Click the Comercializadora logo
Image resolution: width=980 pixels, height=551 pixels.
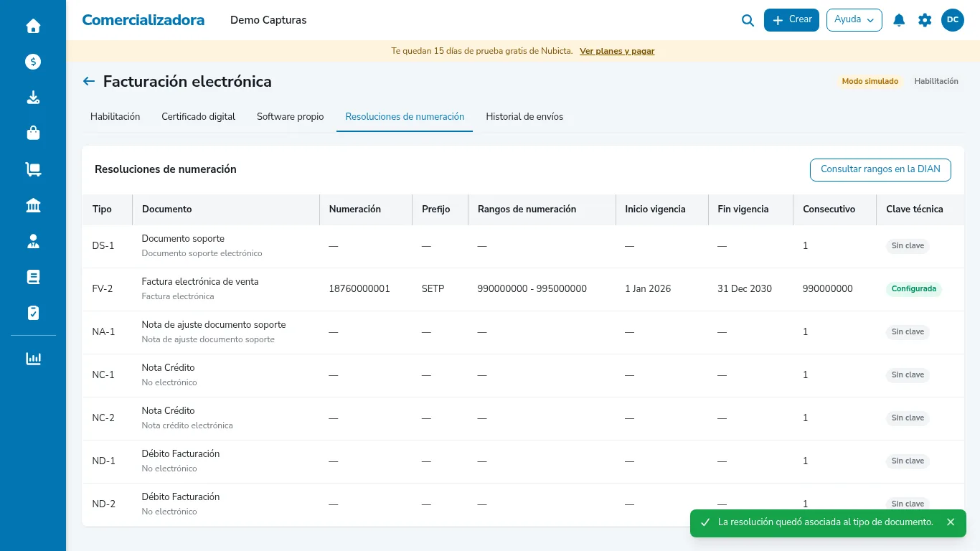click(143, 20)
